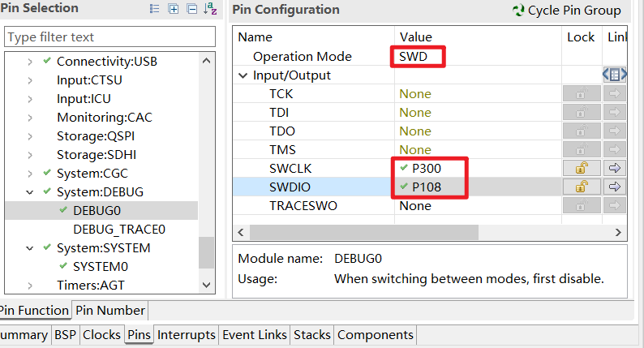Click the greyed lock icon for TDI
644x348 pixels.
[x=582, y=112]
